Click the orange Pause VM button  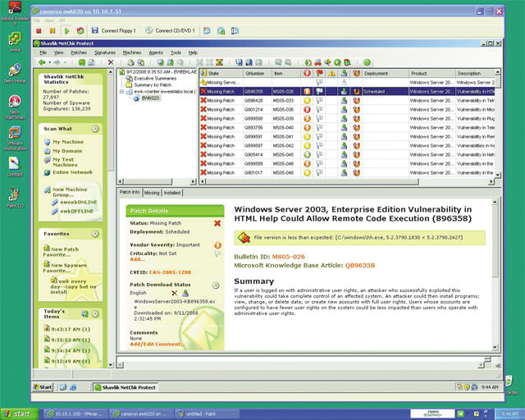click(x=52, y=31)
